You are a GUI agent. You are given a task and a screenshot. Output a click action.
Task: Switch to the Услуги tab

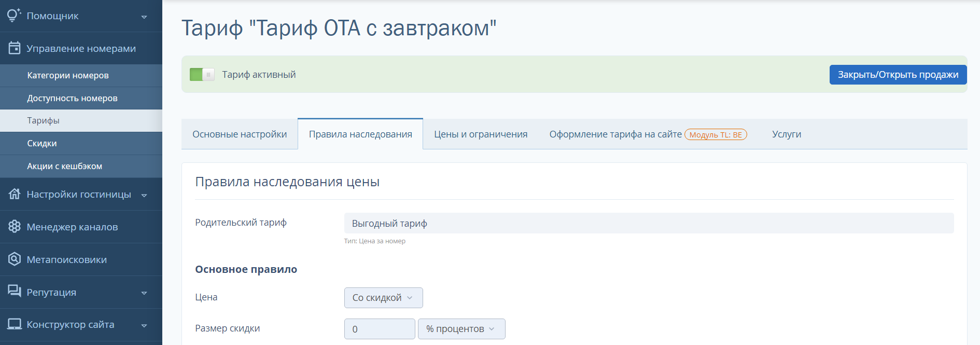tap(787, 134)
